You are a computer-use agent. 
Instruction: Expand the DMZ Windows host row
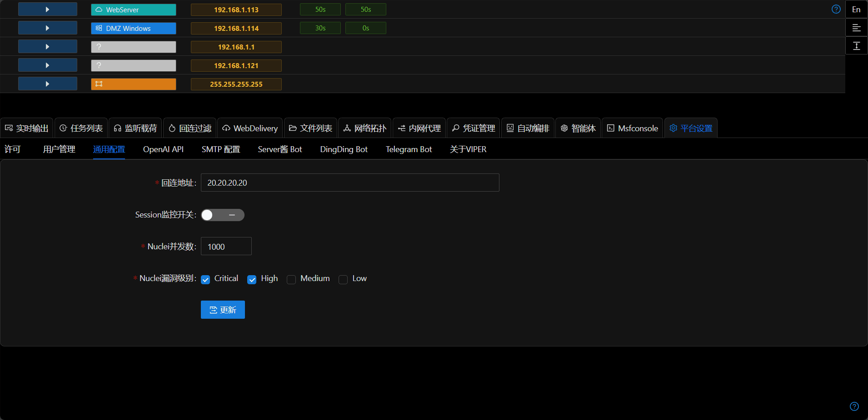point(47,28)
